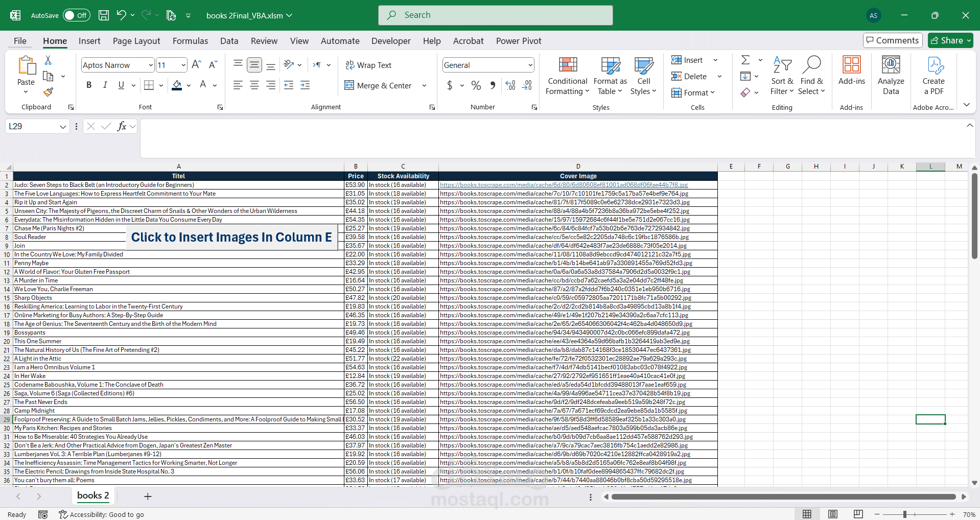Increase font size with the larger A icon
Viewport: 980px width, 520px height.
pyautogui.click(x=196, y=64)
